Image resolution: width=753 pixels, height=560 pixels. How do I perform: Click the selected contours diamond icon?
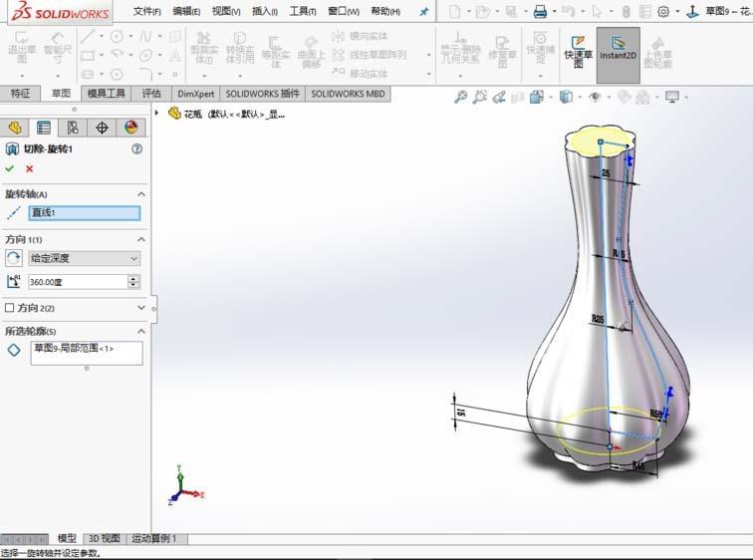pyautogui.click(x=14, y=350)
